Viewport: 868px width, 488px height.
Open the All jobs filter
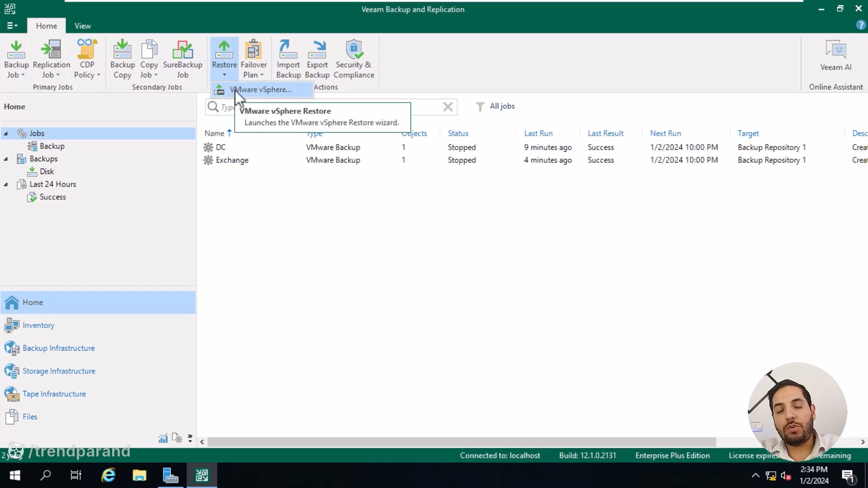click(x=495, y=106)
